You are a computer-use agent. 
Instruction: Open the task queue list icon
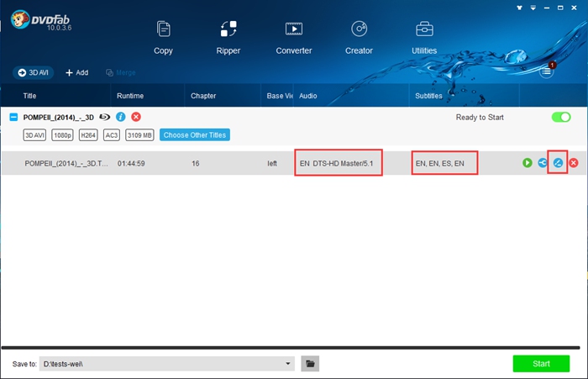[547, 72]
